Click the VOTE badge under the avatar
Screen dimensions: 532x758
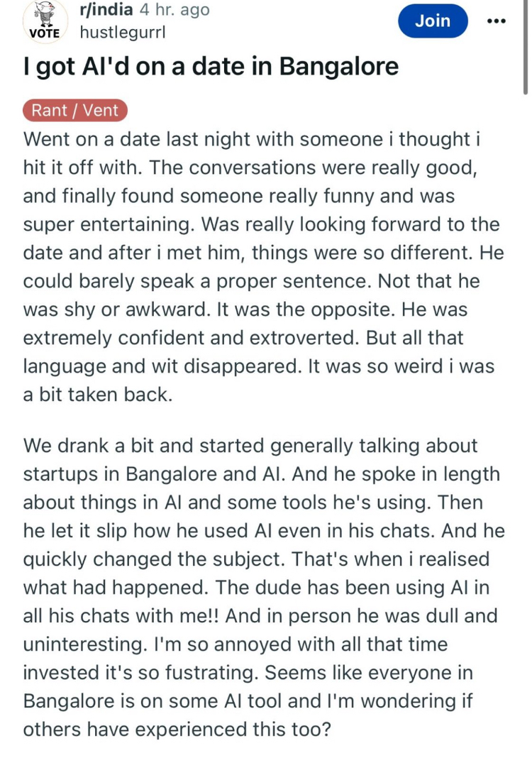coord(45,33)
